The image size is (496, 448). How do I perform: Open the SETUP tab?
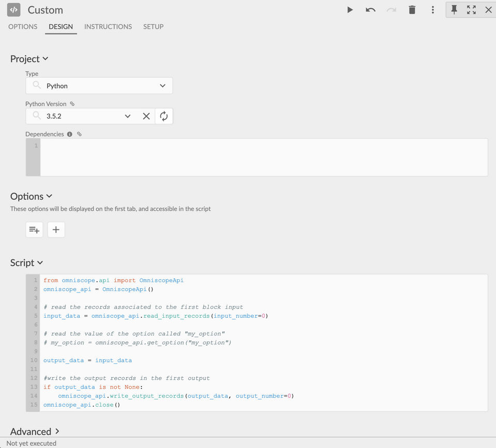point(153,26)
